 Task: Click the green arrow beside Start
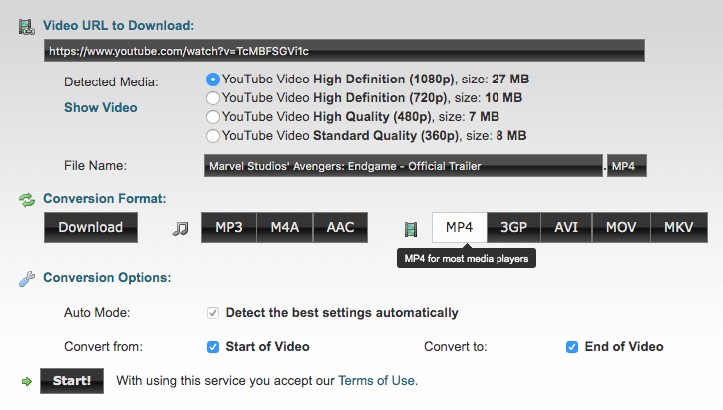click(x=26, y=381)
